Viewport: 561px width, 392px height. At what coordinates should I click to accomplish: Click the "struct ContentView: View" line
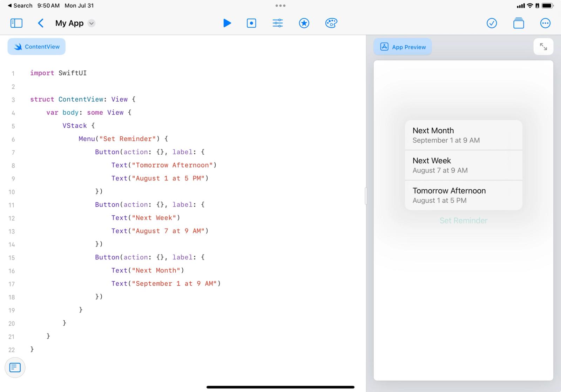[83, 99]
